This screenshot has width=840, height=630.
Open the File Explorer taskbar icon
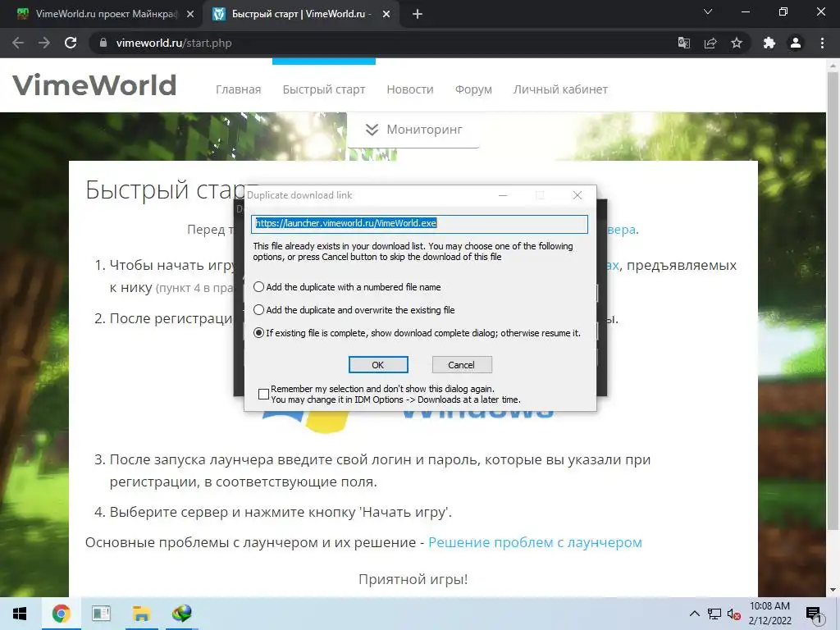141,614
